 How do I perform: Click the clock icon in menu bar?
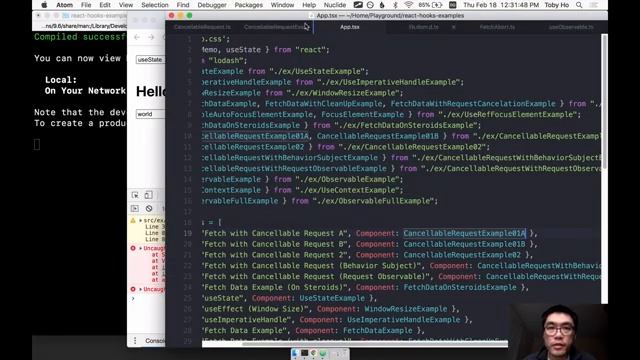click(370, 5)
